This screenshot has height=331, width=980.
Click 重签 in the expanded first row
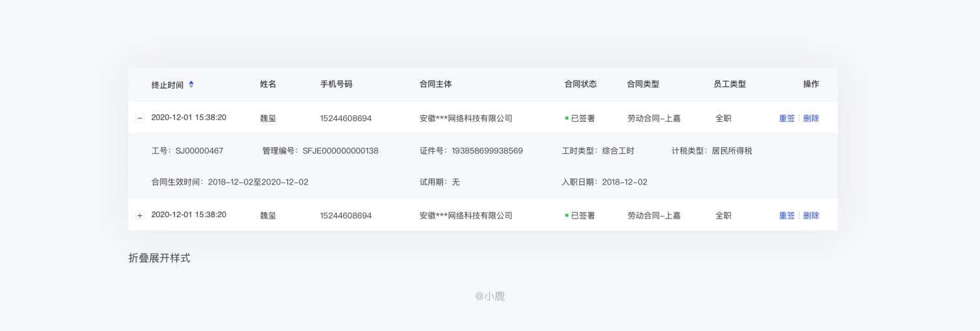[787, 118]
